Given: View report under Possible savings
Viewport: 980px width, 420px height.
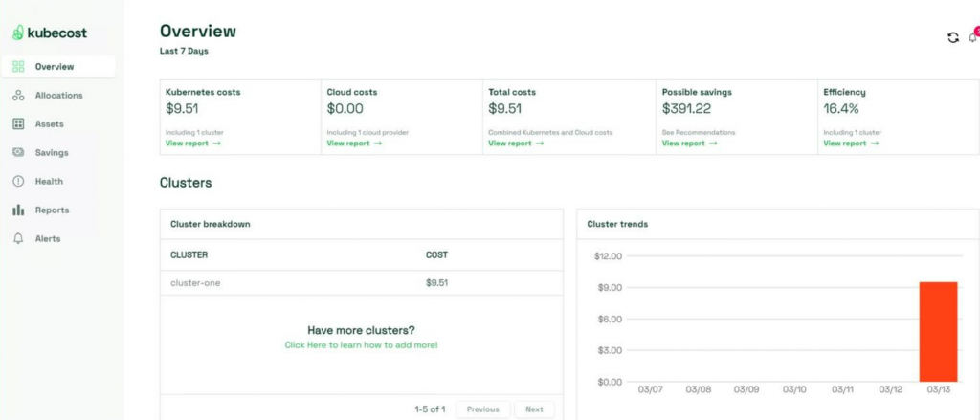Looking at the screenshot, I should pyautogui.click(x=689, y=144).
